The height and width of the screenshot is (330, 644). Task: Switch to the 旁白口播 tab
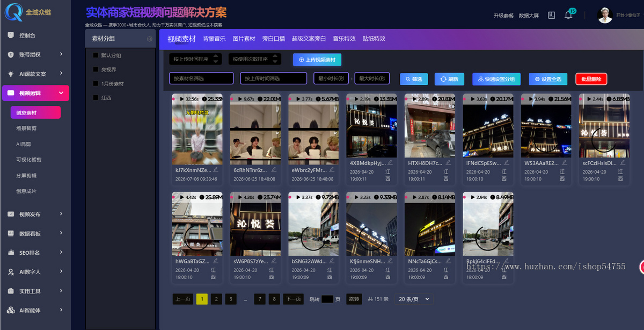click(274, 39)
